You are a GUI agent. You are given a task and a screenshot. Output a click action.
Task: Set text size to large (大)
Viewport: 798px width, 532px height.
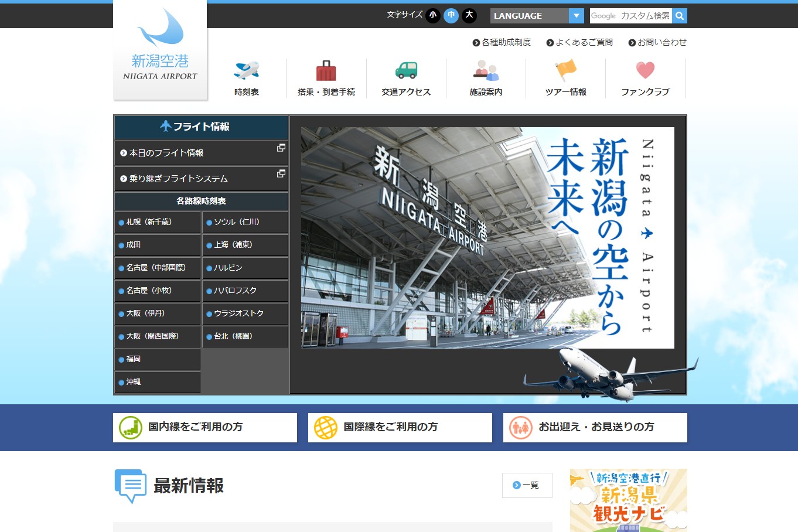pos(469,15)
